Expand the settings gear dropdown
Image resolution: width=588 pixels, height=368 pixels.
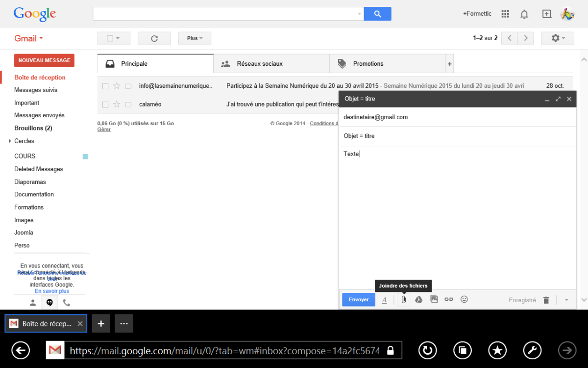point(557,38)
